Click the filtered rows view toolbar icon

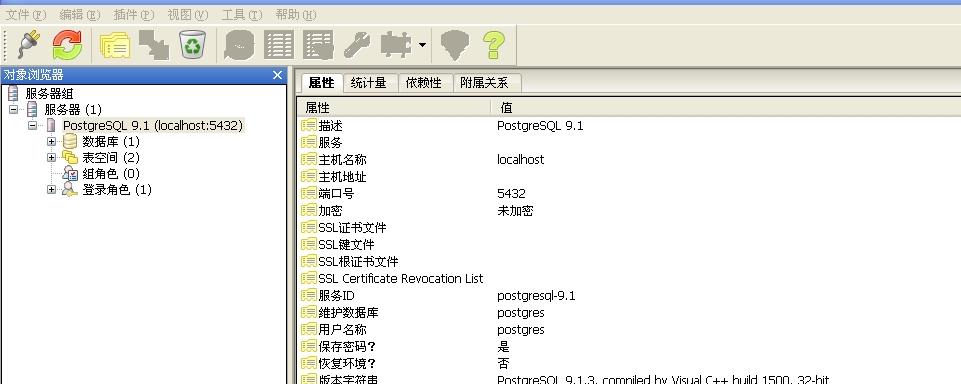318,45
